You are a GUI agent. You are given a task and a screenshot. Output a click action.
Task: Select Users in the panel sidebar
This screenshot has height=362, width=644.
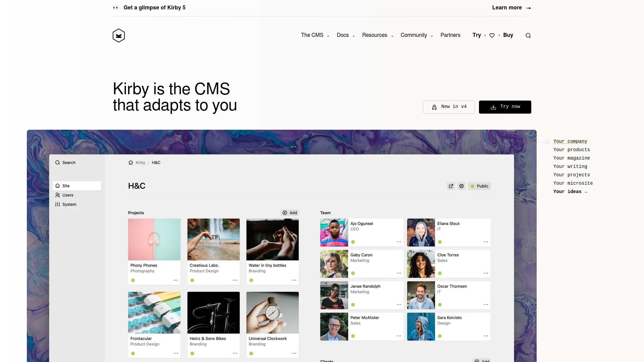[x=68, y=195]
